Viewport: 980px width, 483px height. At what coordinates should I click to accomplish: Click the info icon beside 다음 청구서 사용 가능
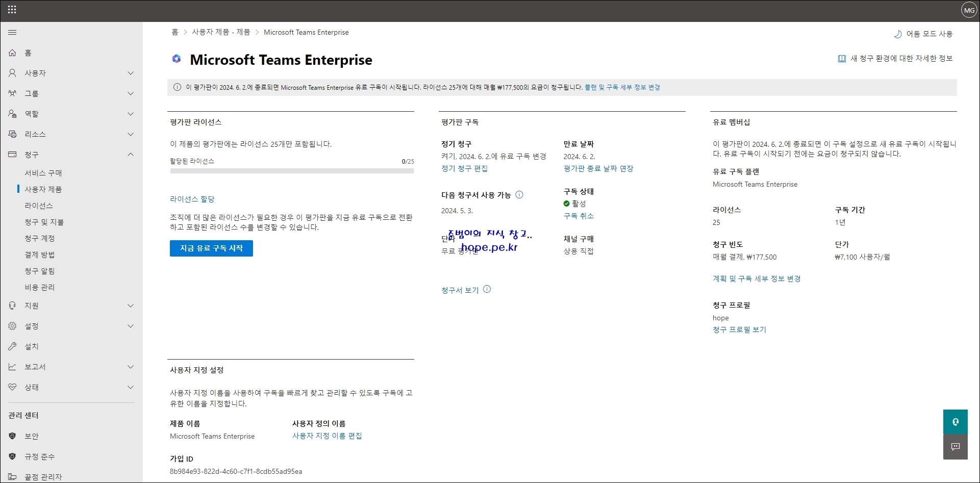pos(519,195)
